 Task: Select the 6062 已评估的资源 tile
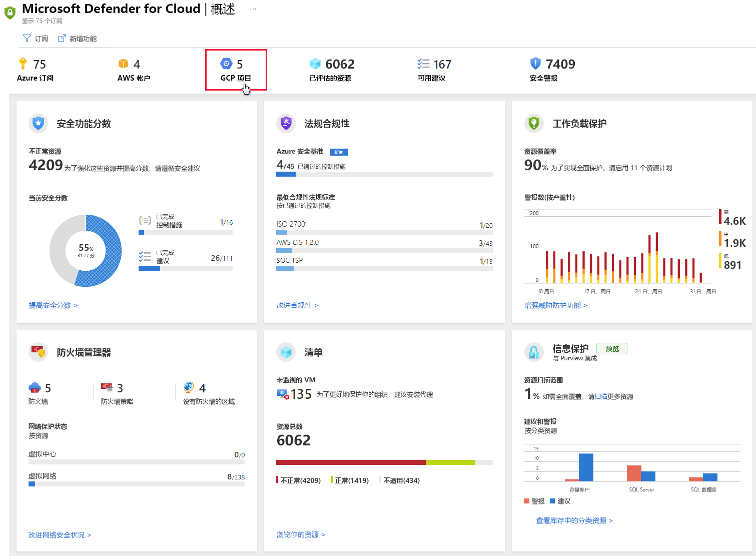[332, 70]
